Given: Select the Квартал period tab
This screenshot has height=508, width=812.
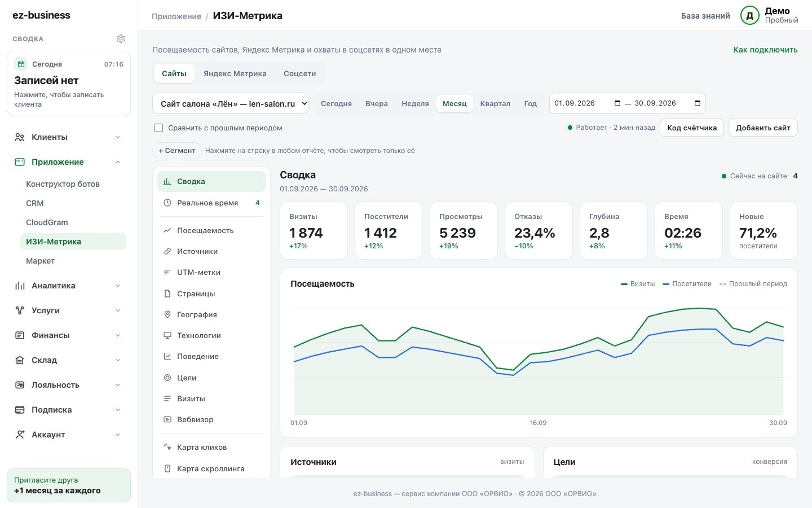Looking at the screenshot, I should tap(495, 103).
